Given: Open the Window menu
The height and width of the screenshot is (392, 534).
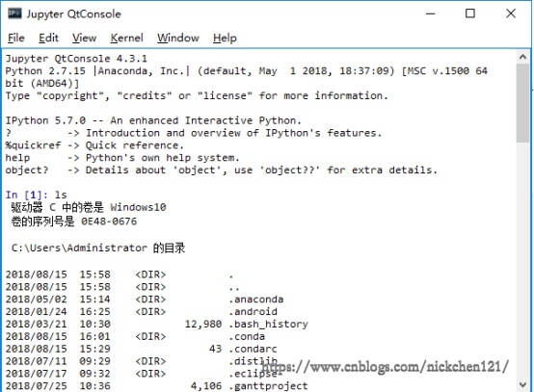Looking at the screenshot, I should (177, 38).
